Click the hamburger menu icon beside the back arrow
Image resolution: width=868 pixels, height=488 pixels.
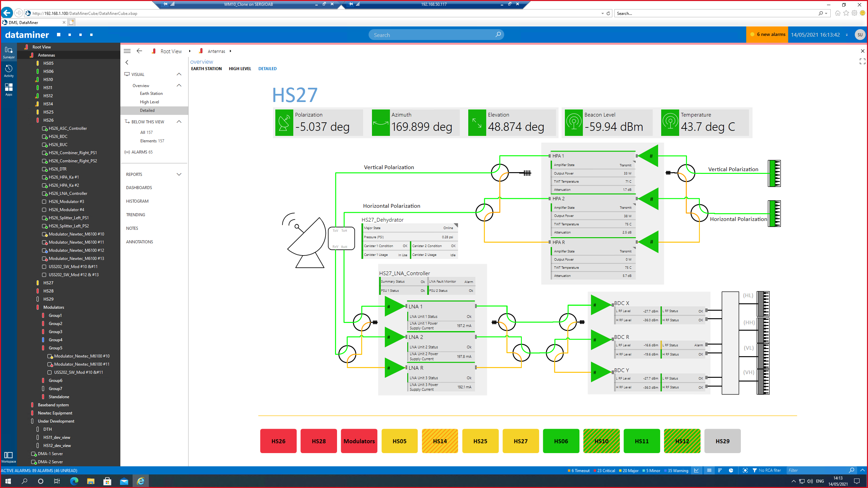point(127,51)
